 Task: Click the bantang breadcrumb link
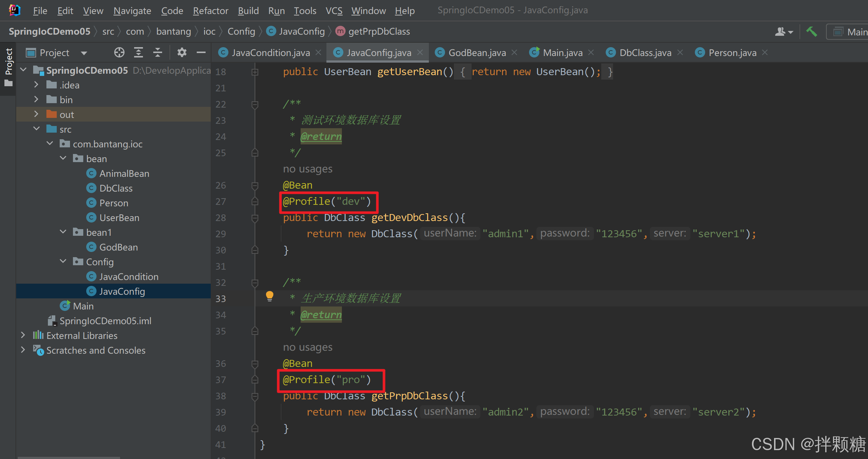click(x=173, y=32)
